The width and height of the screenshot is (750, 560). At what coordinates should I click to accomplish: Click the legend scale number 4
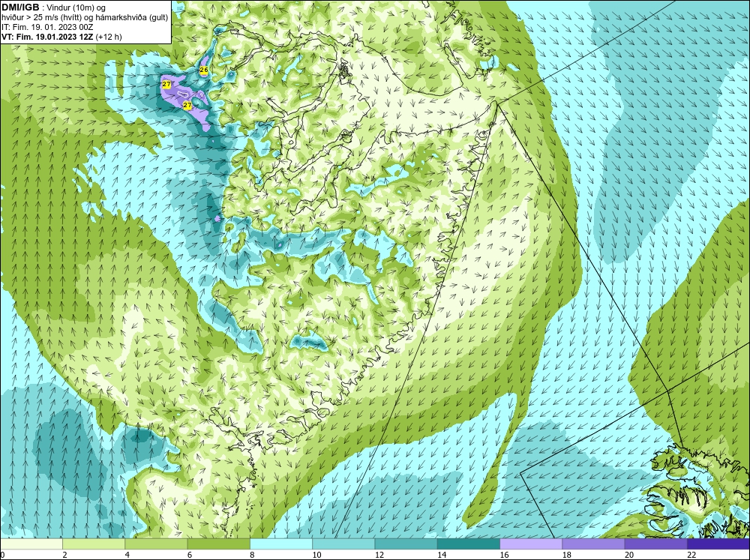coord(127,554)
